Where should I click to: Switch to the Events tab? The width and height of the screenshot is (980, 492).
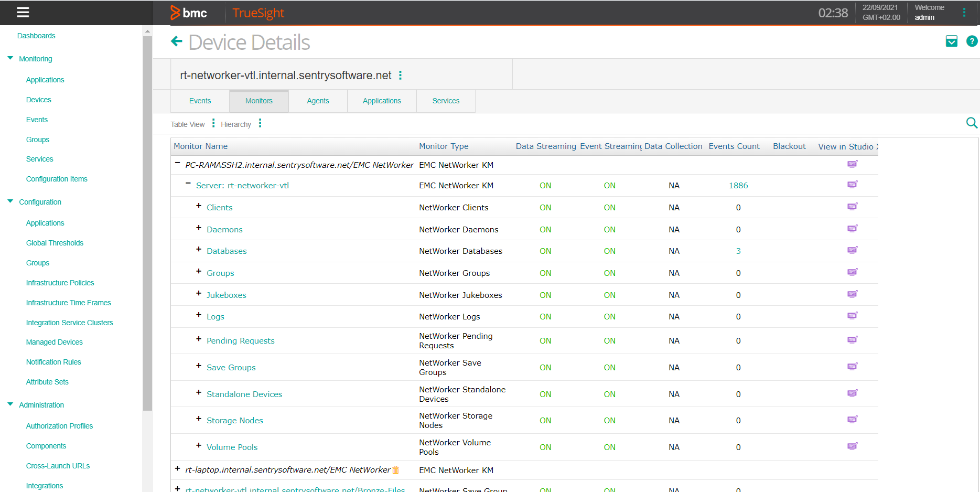click(x=200, y=101)
